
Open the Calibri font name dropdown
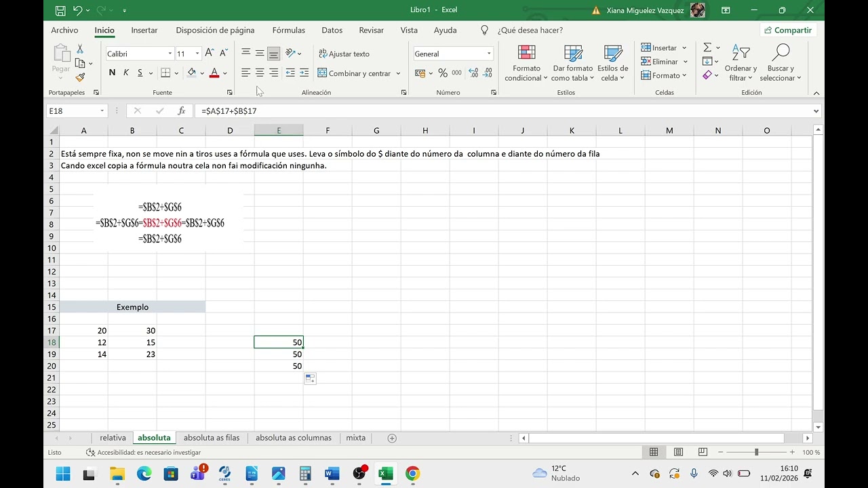(170, 54)
